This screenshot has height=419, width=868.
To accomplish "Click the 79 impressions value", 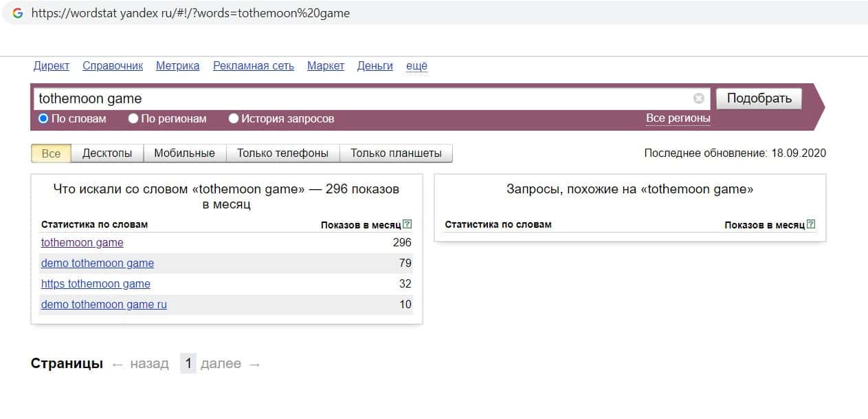I will tap(405, 263).
